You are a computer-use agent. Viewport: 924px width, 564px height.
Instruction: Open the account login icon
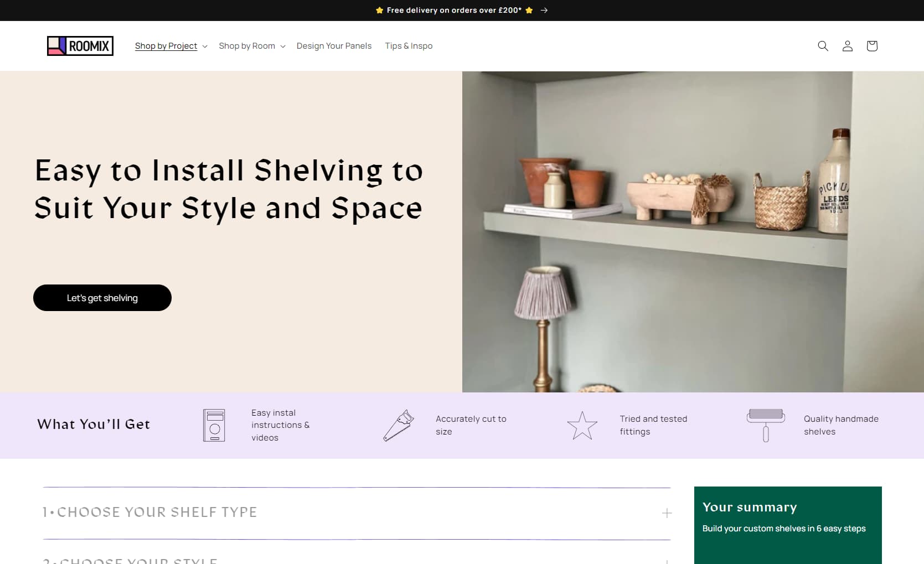tap(847, 46)
